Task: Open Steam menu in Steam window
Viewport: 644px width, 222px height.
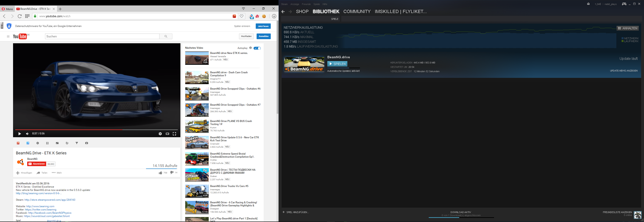Action: pyautogui.click(x=284, y=4)
